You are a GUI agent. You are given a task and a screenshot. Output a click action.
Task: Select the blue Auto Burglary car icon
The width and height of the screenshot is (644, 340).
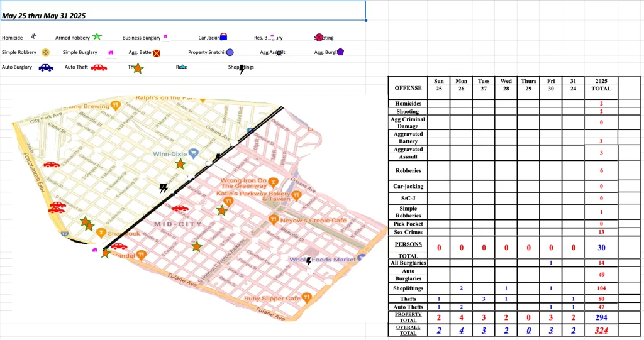46,67
